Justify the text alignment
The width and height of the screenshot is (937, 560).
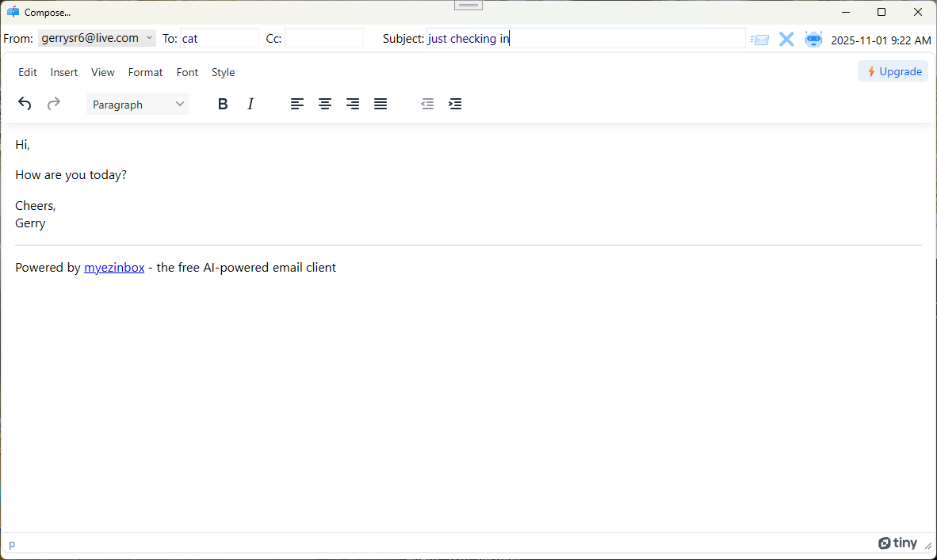381,104
